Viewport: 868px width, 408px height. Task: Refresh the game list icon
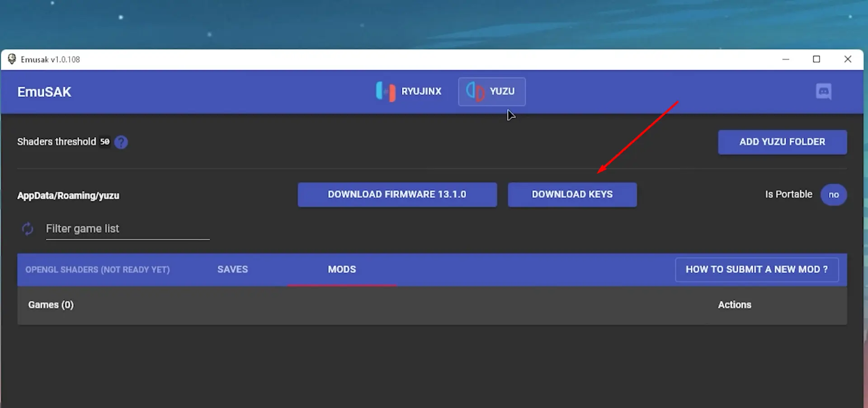tap(28, 229)
